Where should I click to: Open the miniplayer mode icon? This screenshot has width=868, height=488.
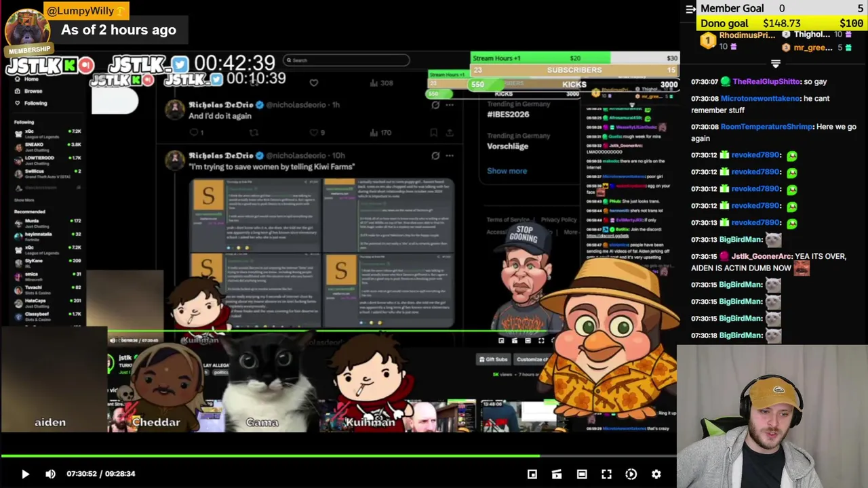(532, 474)
